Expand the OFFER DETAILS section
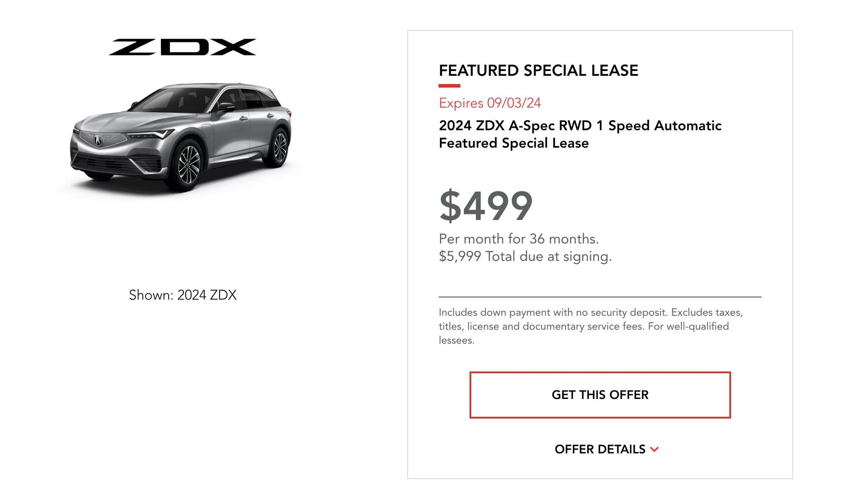Image resolution: width=868 pixels, height=483 pixels. [606, 449]
